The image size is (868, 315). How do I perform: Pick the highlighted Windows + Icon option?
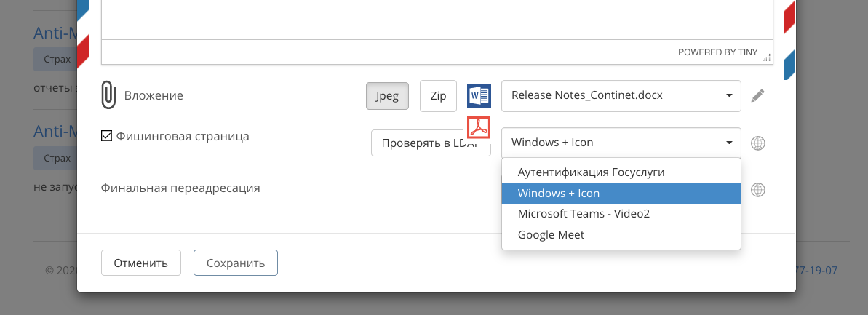tap(559, 194)
